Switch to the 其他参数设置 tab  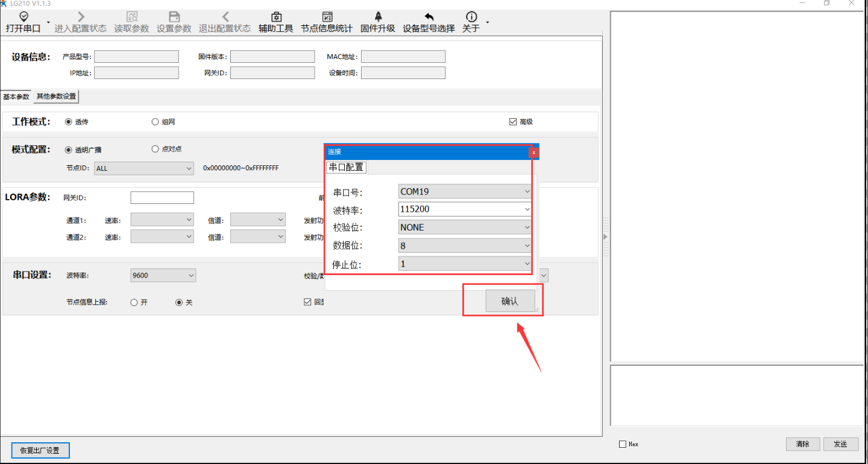pyautogui.click(x=56, y=97)
